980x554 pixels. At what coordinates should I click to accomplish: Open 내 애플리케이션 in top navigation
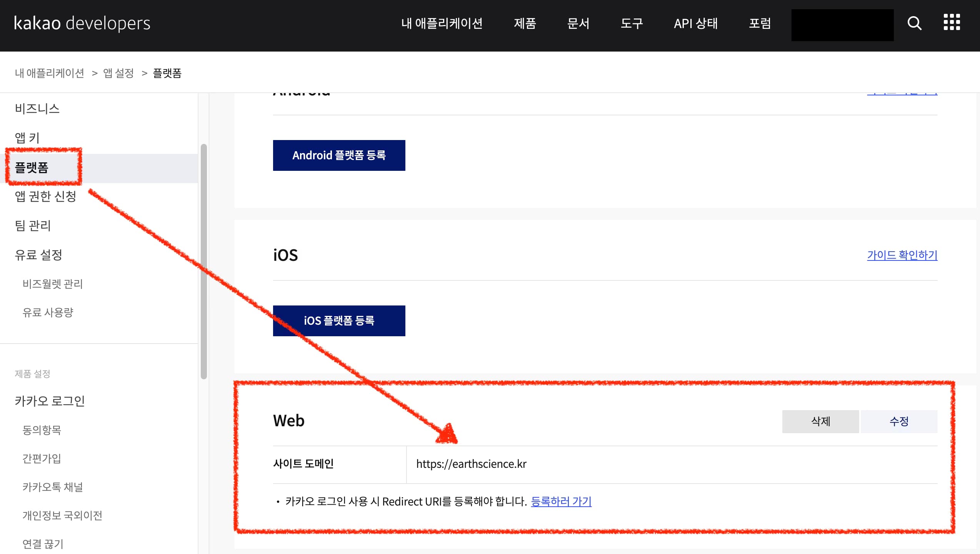click(x=442, y=23)
